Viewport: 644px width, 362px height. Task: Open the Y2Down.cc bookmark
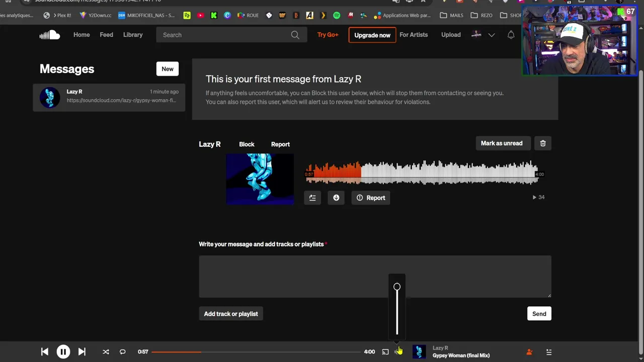96,15
